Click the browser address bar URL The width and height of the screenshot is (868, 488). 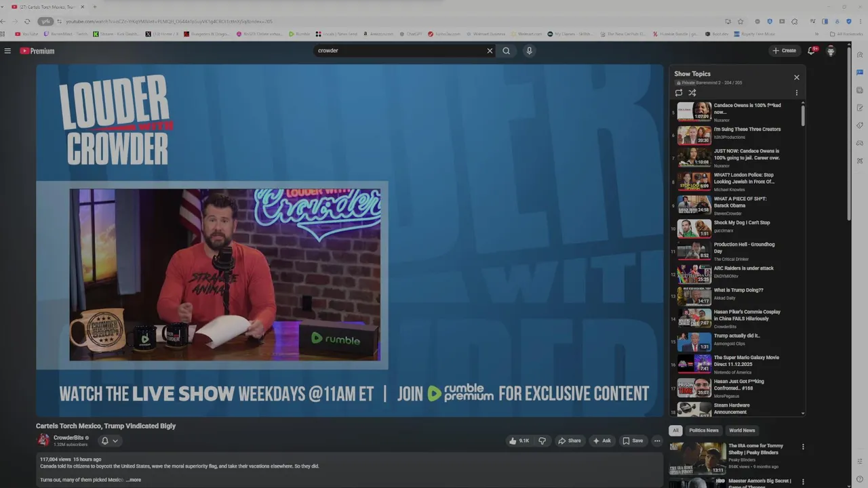pyautogui.click(x=170, y=22)
